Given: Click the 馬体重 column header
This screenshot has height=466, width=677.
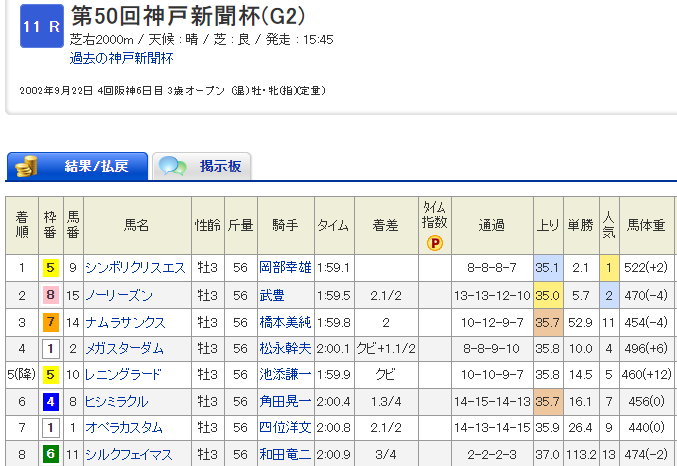Looking at the screenshot, I should [647, 225].
